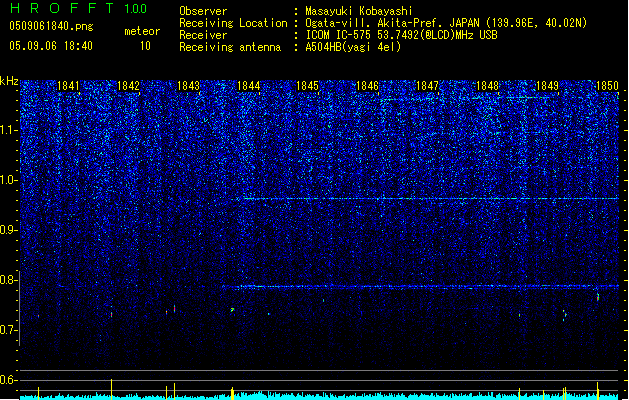Click the kHz axis unit label

tap(9, 81)
